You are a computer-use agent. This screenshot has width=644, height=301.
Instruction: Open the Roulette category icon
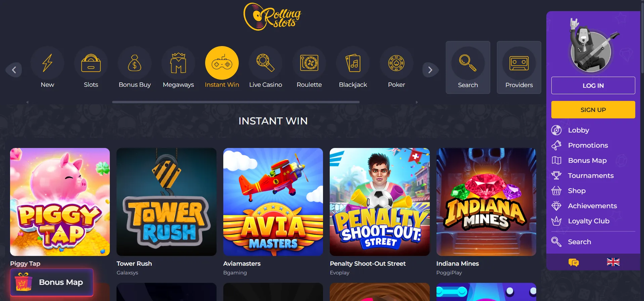coord(309,63)
